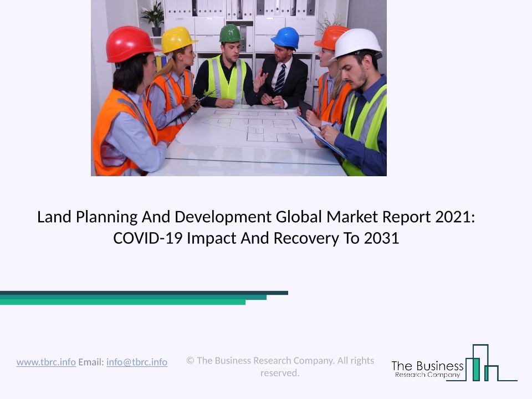
Task: Click The Business Research Company logo text
Action: point(427,369)
